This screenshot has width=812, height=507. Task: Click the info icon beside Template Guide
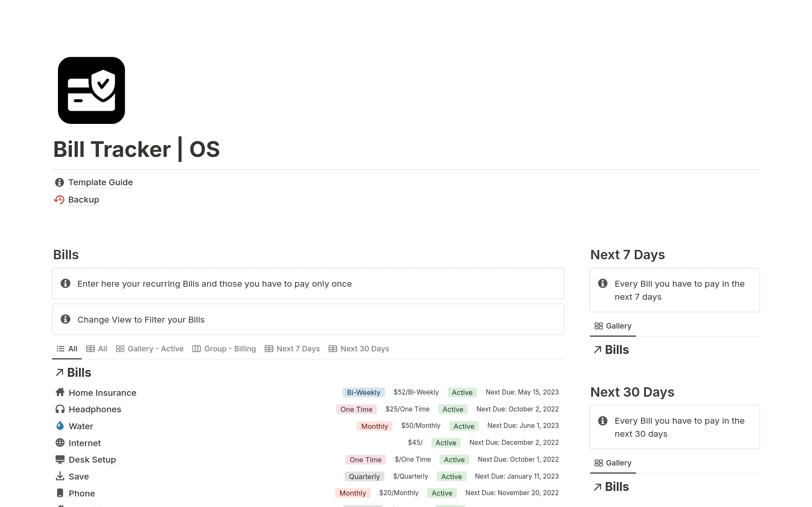(x=60, y=182)
